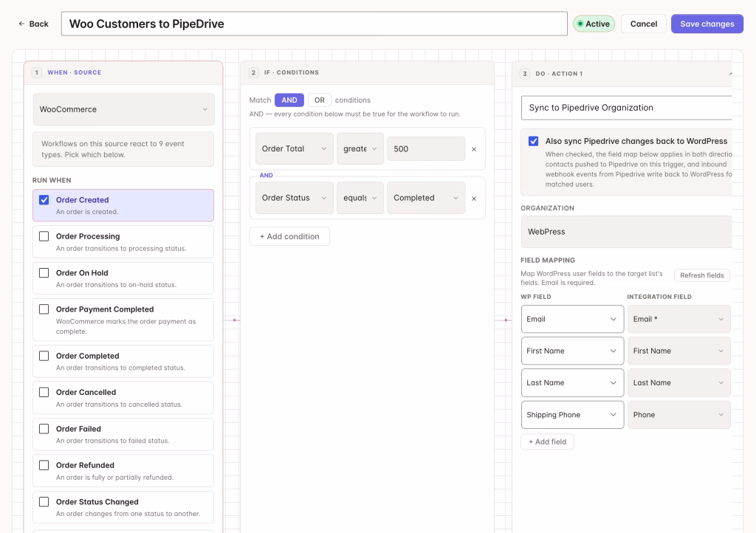Viewport: 756px width, 533px height.
Task: Toggle the Order Created checkbox
Action: pos(44,200)
